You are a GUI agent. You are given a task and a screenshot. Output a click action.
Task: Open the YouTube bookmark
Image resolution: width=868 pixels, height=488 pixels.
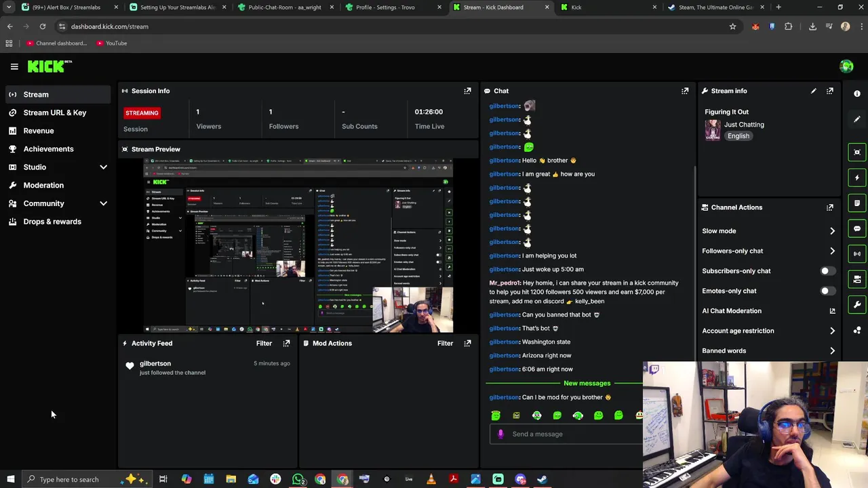click(112, 43)
